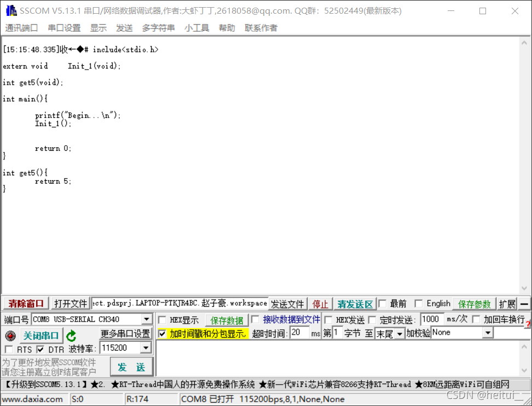Enable the HEX显示 checkbox
Screen dimensions: 532x406
(x=163, y=319)
